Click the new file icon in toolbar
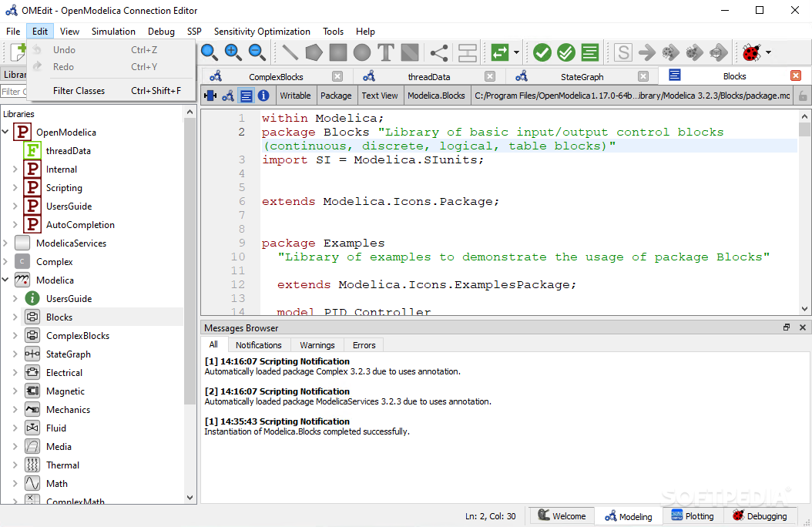 pyautogui.click(x=18, y=52)
